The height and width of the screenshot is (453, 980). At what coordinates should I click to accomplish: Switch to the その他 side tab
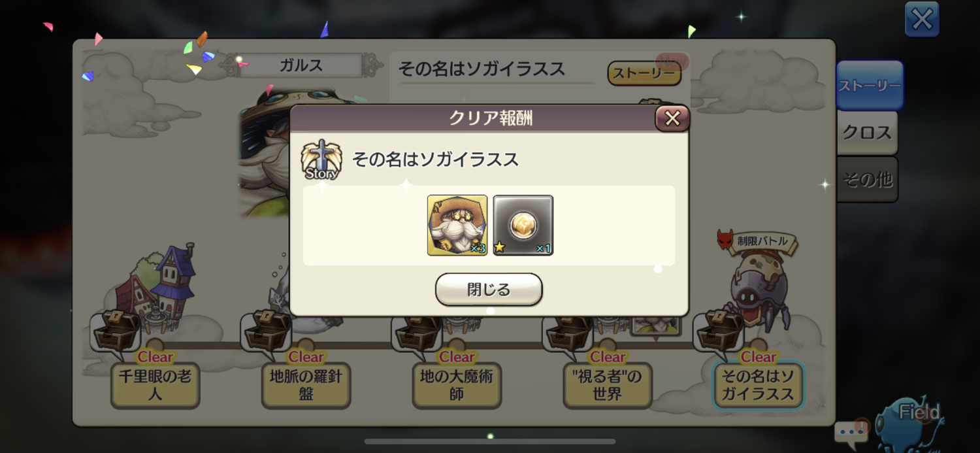867,179
